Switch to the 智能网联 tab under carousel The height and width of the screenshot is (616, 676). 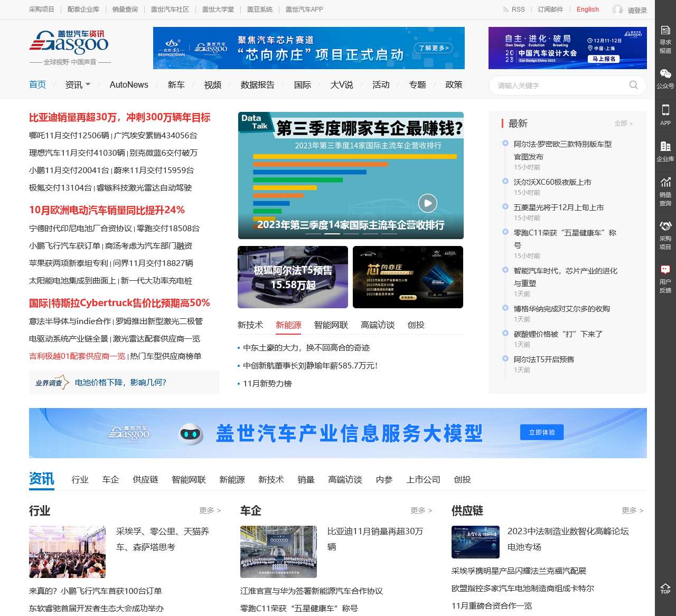(331, 325)
